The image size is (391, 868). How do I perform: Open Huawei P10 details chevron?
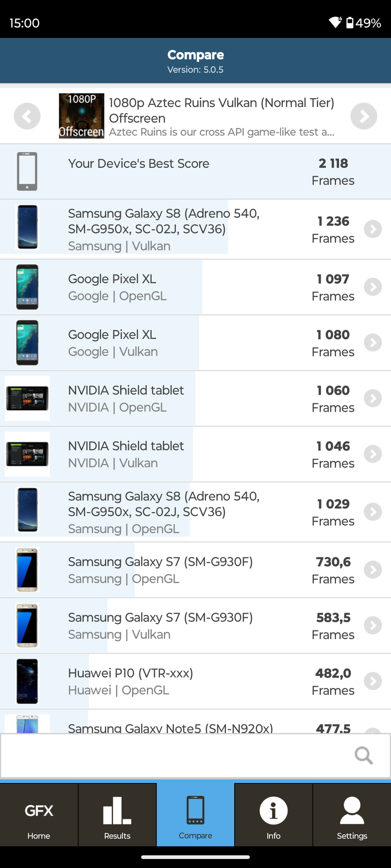click(373, 681)
